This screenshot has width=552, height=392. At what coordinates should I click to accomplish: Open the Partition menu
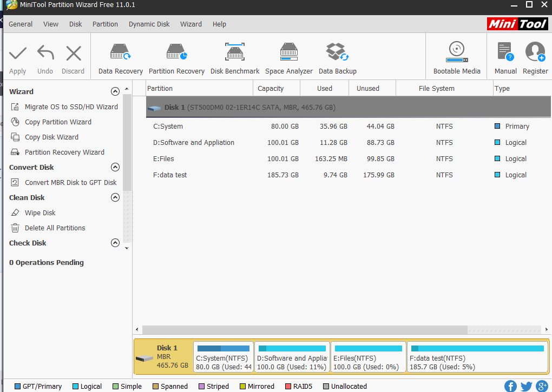click(x=105, y=24)
